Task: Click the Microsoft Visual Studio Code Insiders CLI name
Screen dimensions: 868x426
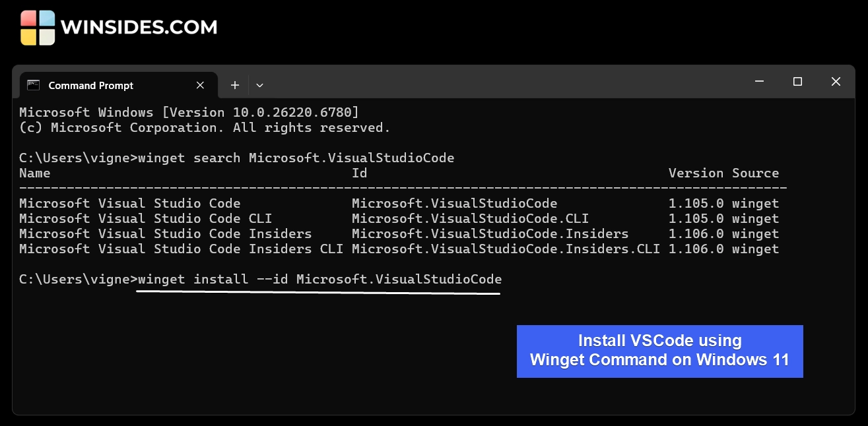Action: [x=181, y=249]
